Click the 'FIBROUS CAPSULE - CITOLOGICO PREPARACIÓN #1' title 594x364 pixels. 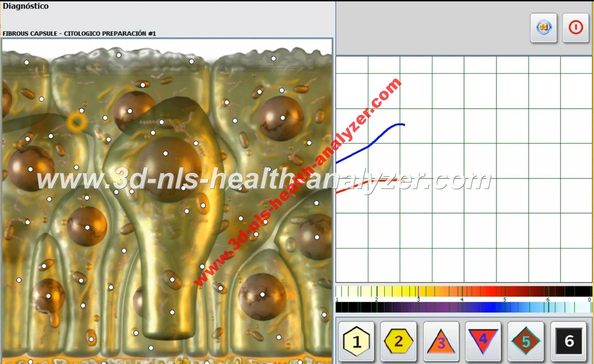(x=79, y=33)
